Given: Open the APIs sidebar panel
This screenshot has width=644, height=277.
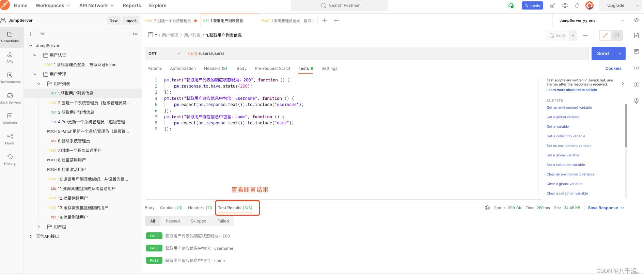Looking at the screenshot, I should click(10, 58).
